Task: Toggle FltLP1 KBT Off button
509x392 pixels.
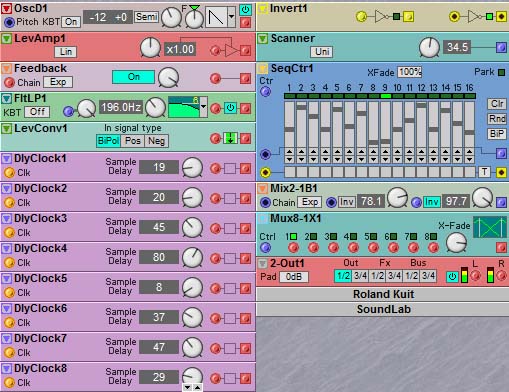Action: point(37,112)
